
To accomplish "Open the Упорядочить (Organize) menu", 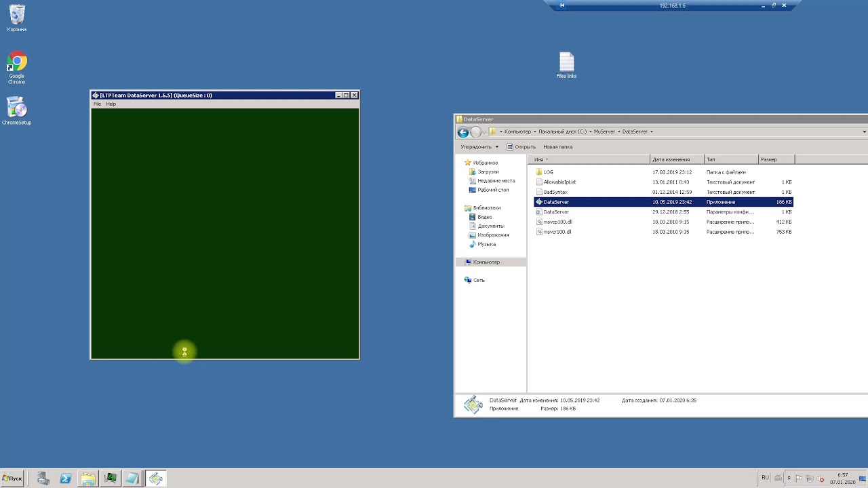I will [479, 147].
